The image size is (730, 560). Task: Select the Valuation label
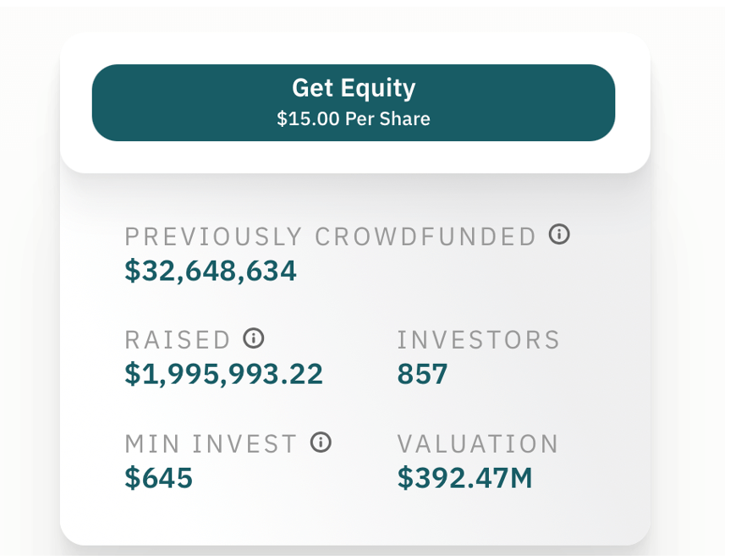tap(478, 444)
